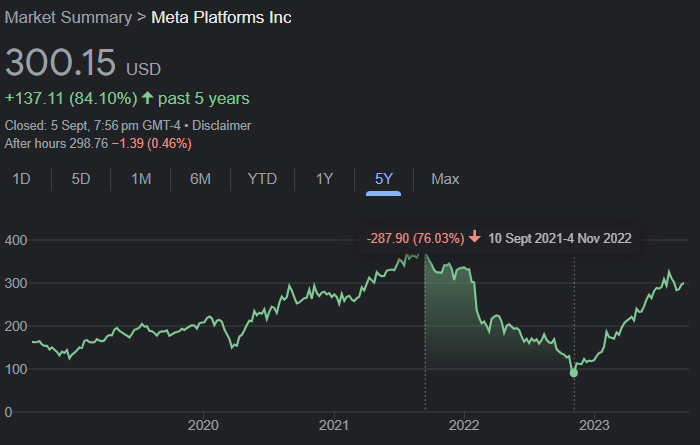
Task: Click the 2022 label on x-axis
Action: click(464, 423)
